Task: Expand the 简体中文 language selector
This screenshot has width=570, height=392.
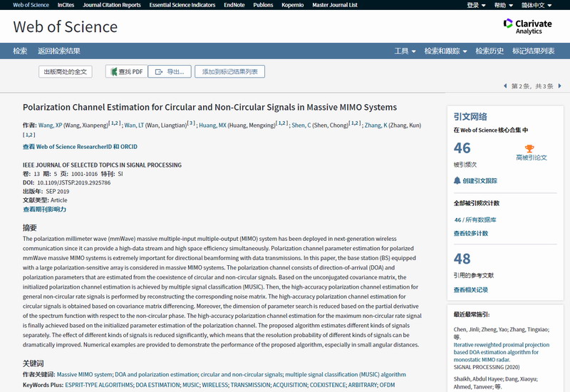Action: click(x=535, y=5)
